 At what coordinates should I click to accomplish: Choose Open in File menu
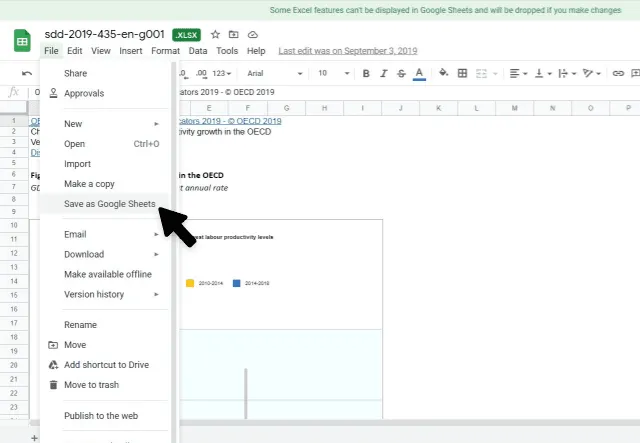tap(106, 144)
